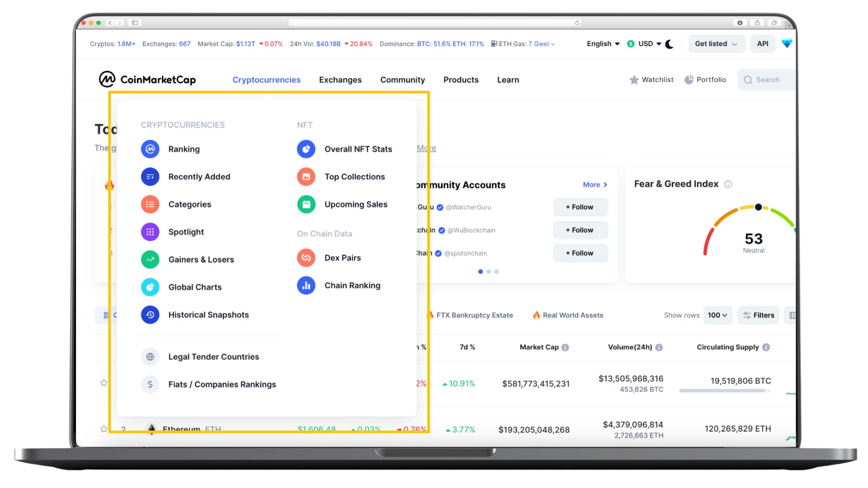The image size is (868, 488).
Task: Select Recently Added menu entry
Action: pos(199,177)
